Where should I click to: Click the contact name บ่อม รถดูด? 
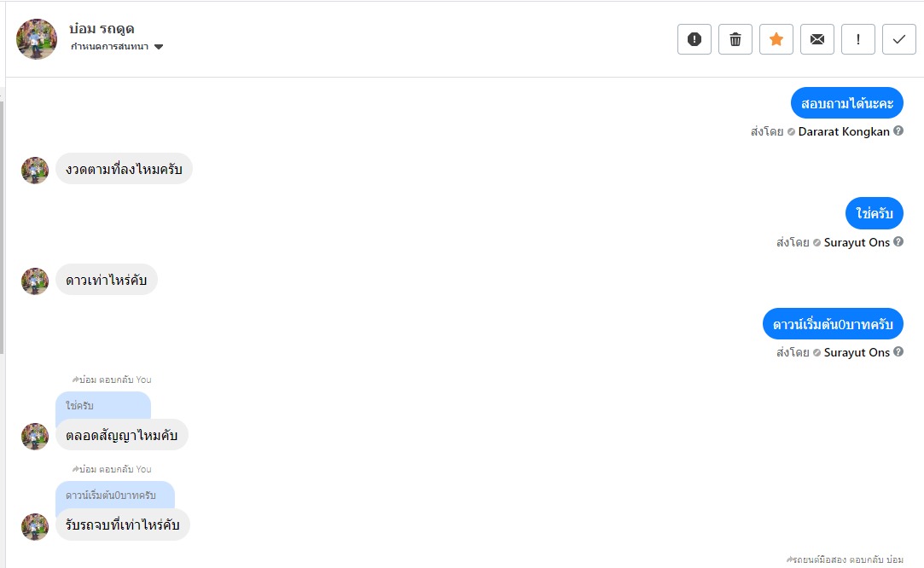point(102,29)
